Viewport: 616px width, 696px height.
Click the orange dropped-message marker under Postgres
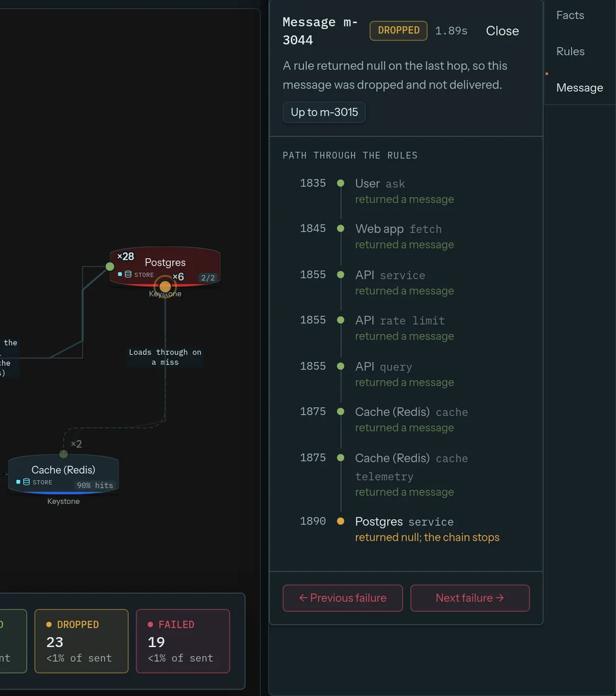pos(165,286)
